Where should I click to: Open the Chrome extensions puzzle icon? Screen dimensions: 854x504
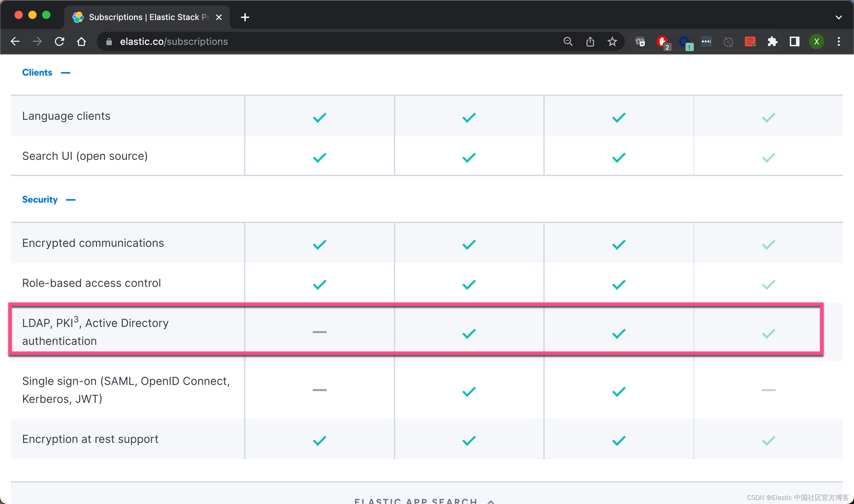click(x=773, y=41)
